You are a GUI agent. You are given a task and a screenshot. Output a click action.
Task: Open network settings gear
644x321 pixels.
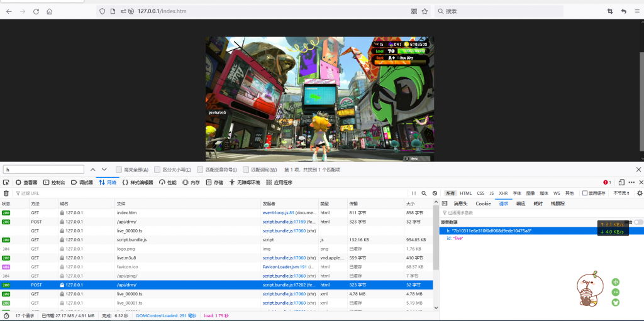[640, 193]
